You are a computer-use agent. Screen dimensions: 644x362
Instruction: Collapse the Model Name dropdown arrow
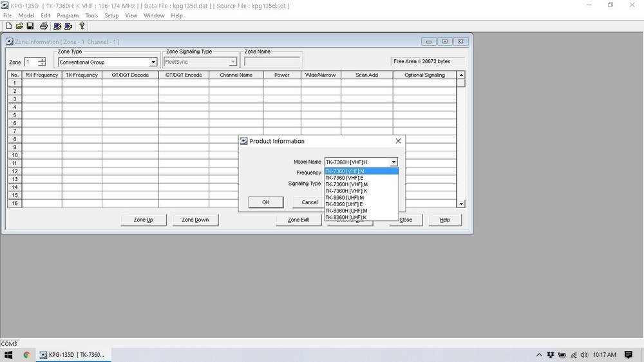pos(393,162)
